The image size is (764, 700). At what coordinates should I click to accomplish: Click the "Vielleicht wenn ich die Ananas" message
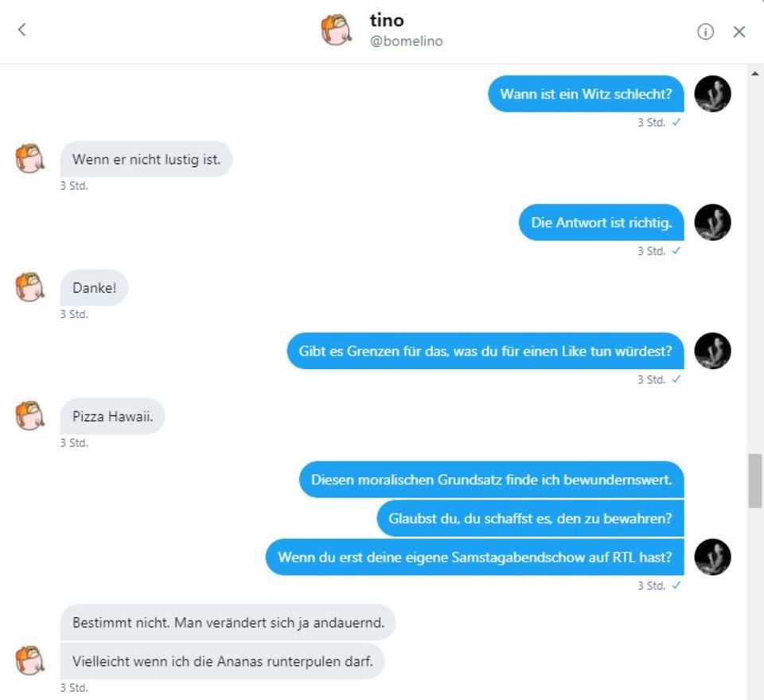(222, 661)
